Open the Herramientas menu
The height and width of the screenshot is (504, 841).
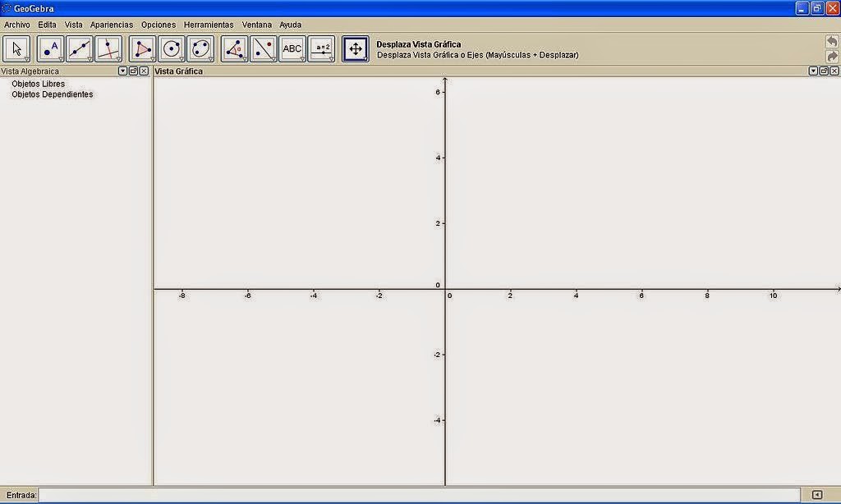[209, 25]
